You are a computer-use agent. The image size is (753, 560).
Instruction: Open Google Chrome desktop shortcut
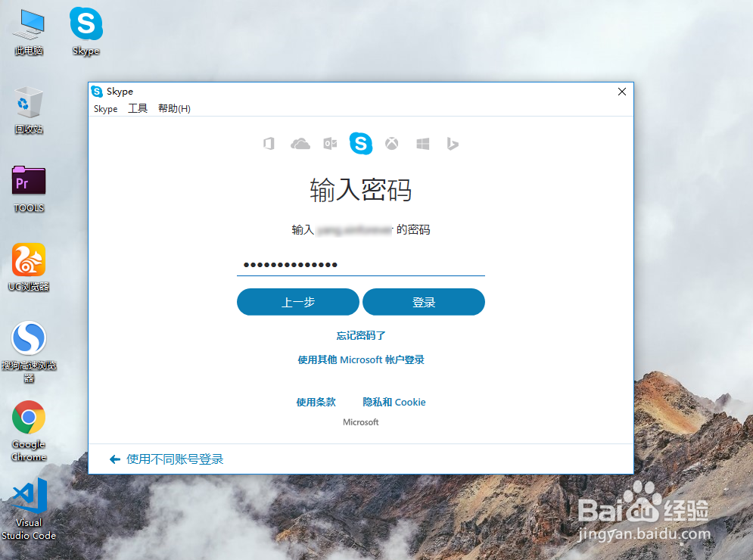coord(28,431)
